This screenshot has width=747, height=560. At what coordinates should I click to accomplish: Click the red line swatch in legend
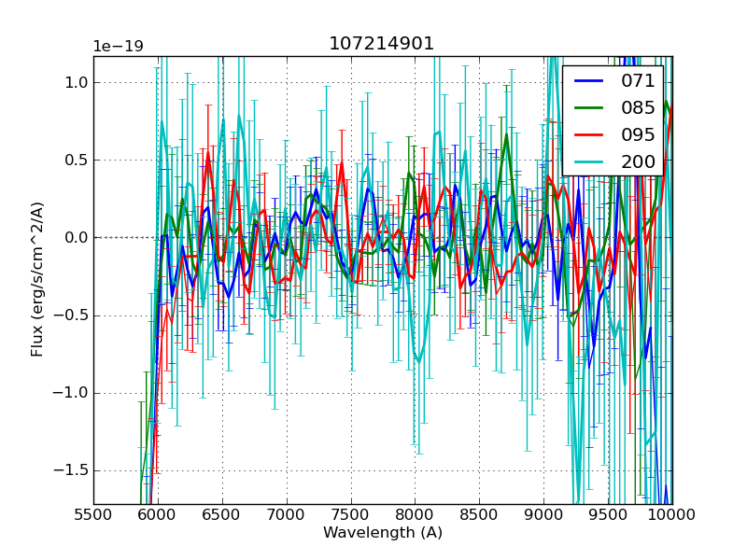pyautogui.click(x=588, y=134)
